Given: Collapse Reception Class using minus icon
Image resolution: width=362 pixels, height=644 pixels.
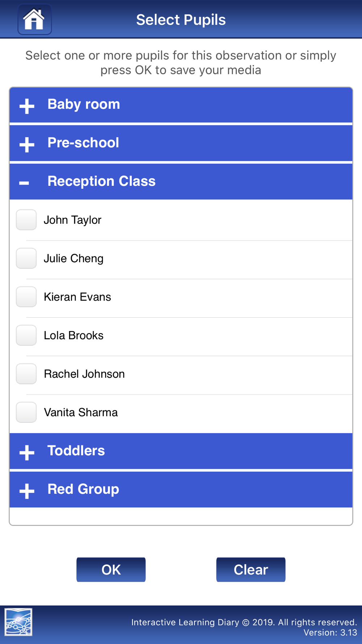Looking at the screenshot, I should 24,183.
